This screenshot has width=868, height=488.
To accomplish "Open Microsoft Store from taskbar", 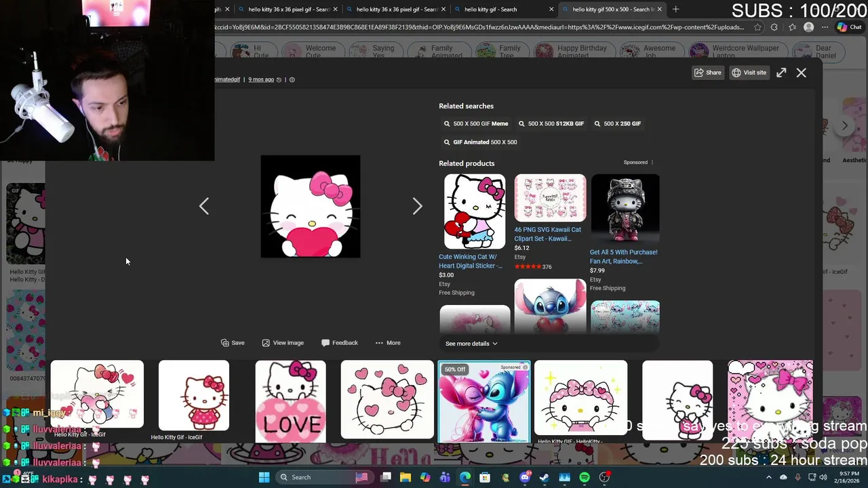I will (x=485, y=477).
